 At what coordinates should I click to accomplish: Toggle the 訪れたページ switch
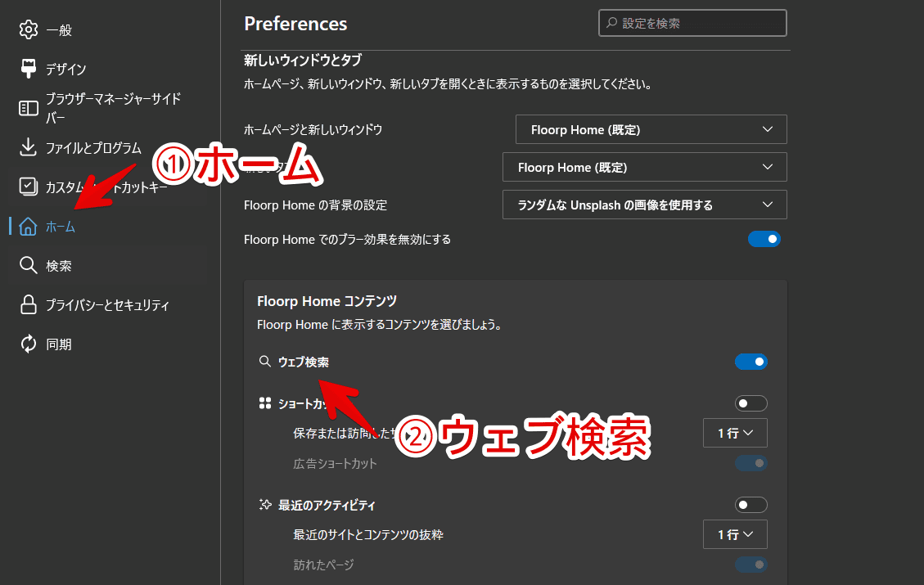pyautogui.click(x=750, y=565)
